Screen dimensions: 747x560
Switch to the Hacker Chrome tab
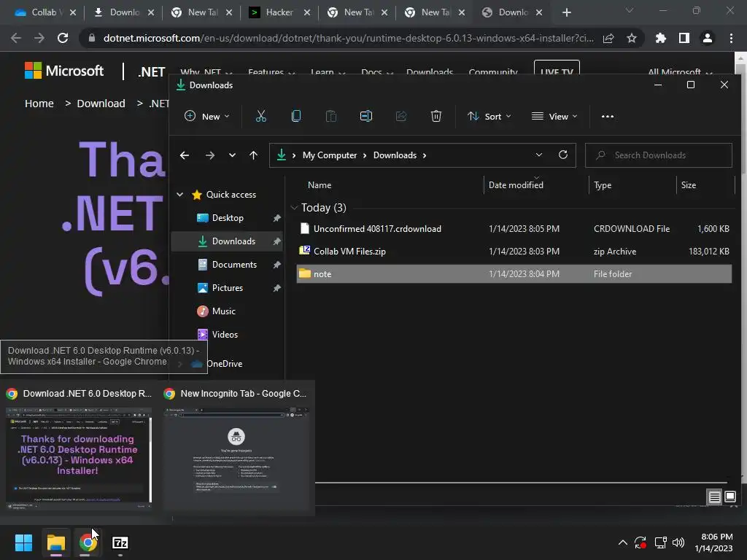[281, 12]
